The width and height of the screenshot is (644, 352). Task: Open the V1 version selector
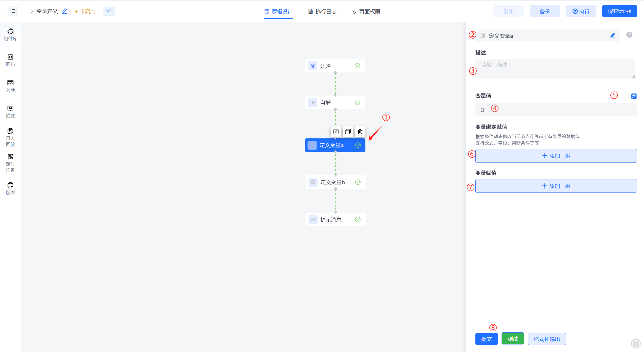109,11
